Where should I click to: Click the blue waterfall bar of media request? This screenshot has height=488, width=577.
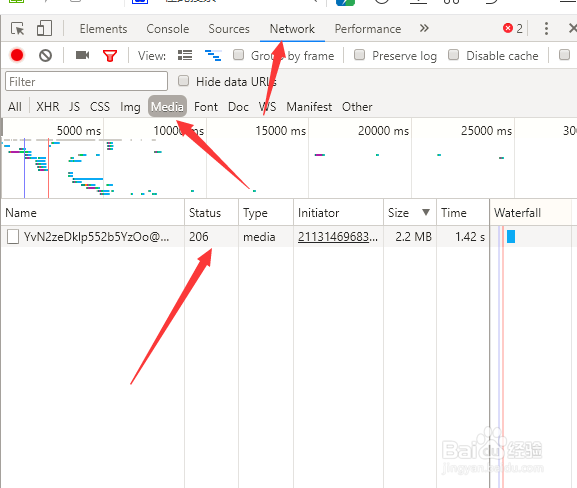tap(511, 236)
